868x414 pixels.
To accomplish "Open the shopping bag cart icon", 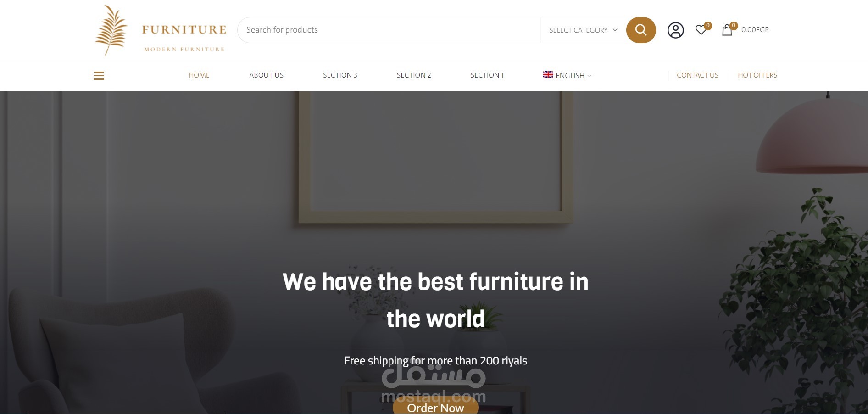I will [727, 30].
